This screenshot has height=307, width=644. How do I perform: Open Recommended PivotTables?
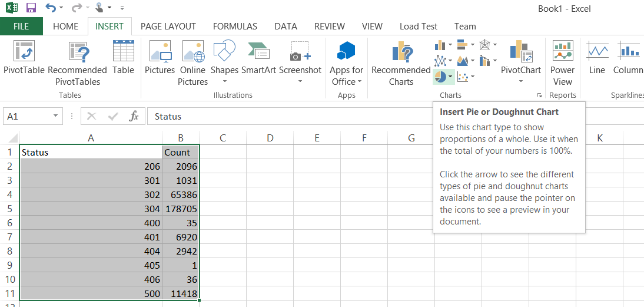tap(77, 64)
